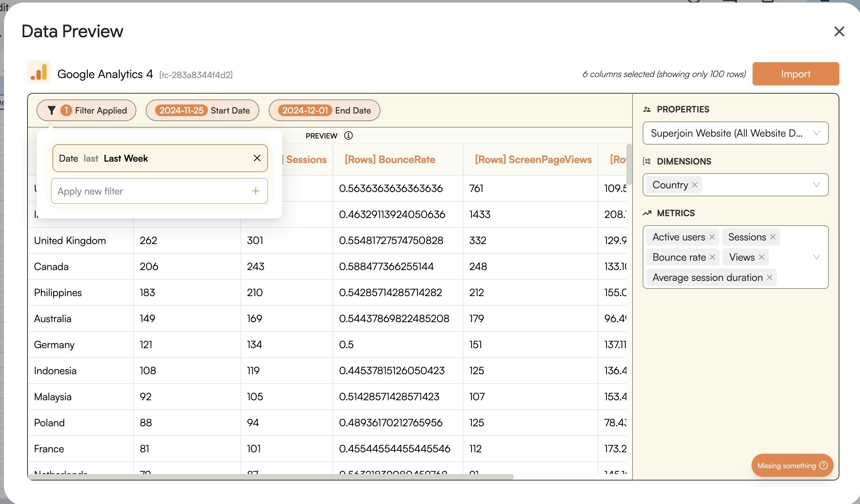Remove the Sessions metric tag
This screenshot has height=504, width=860.
(773, 237)
